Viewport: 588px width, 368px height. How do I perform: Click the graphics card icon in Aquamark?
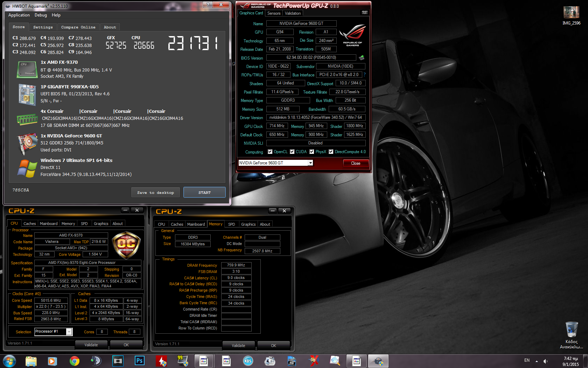27,144
